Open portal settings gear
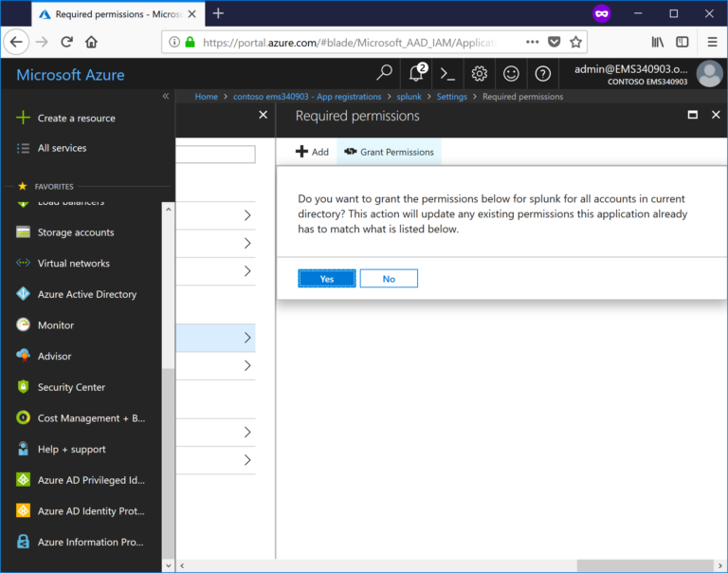The height and width of the screenshot is (573, 728). tap(479, 74)
